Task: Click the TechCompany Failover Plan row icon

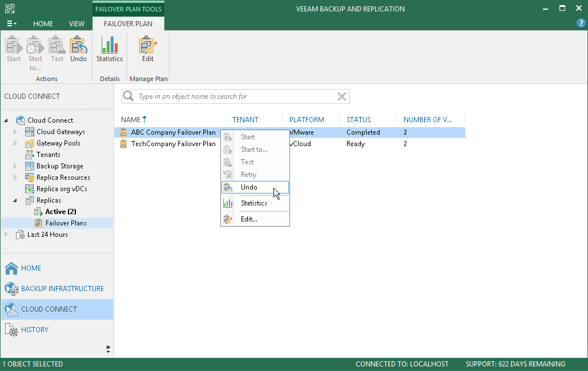Action: [123, 144]
